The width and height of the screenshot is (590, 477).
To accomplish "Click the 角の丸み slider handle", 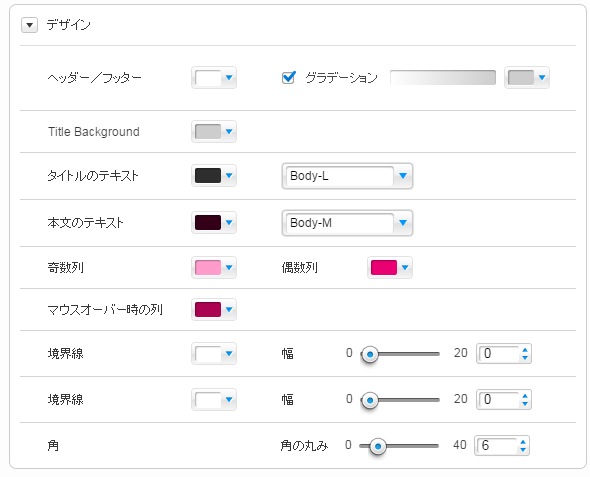I will coord(378,447).
